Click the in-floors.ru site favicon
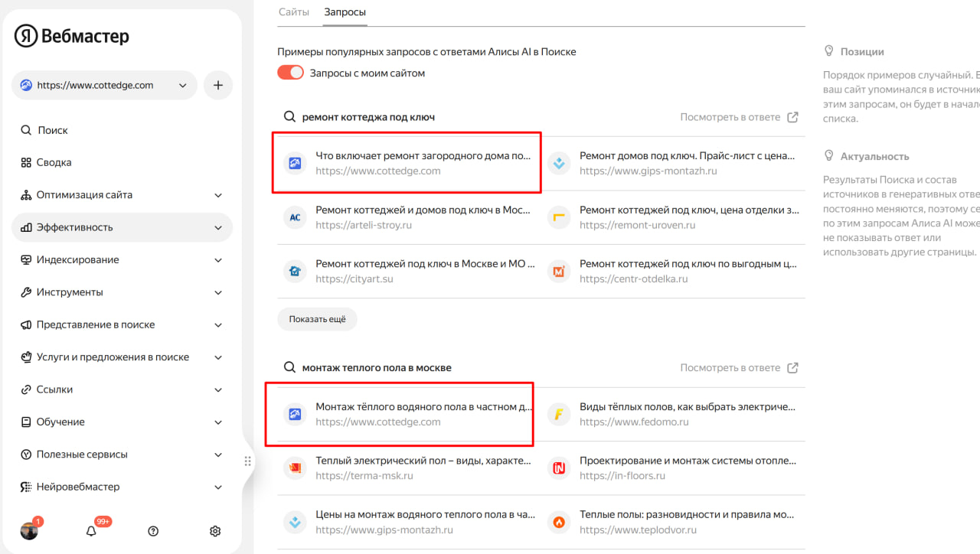 click(559, 468)
